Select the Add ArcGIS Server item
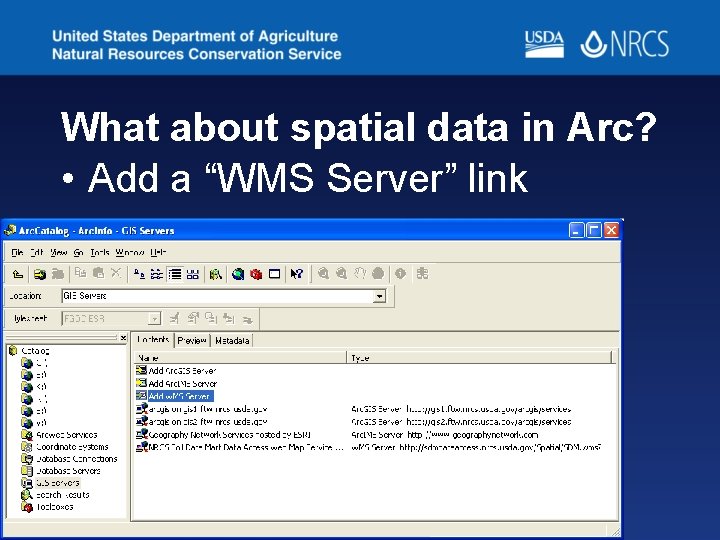 (x=176, y=371)
